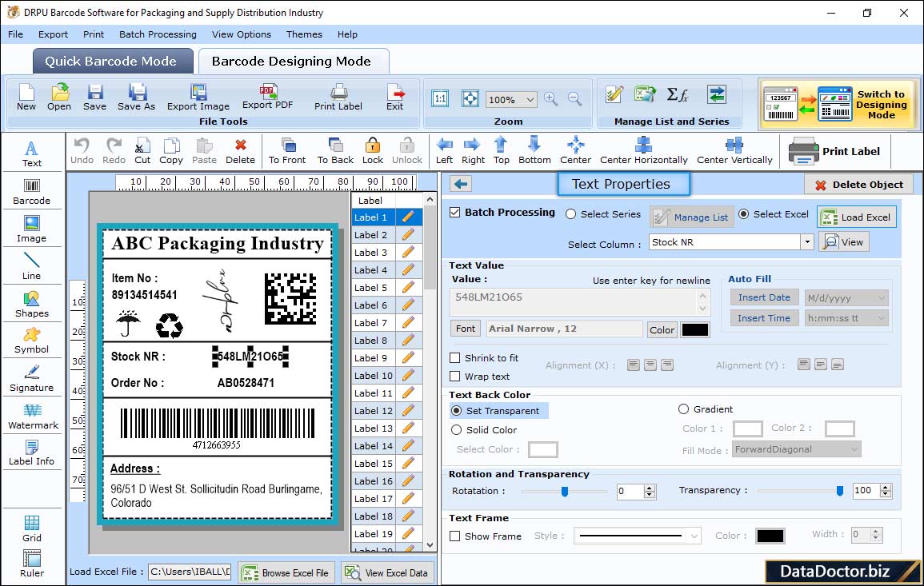Image resolution: width=924 pixels, height=586 pixels.
Task: Select Set Transparent back color
Action: point(456,410)
